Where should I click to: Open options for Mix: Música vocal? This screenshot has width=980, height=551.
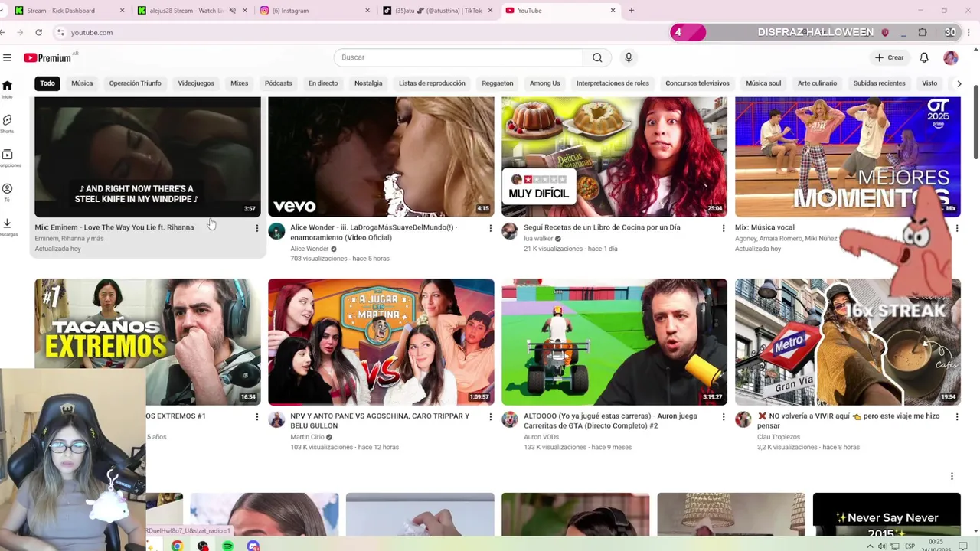957,228
